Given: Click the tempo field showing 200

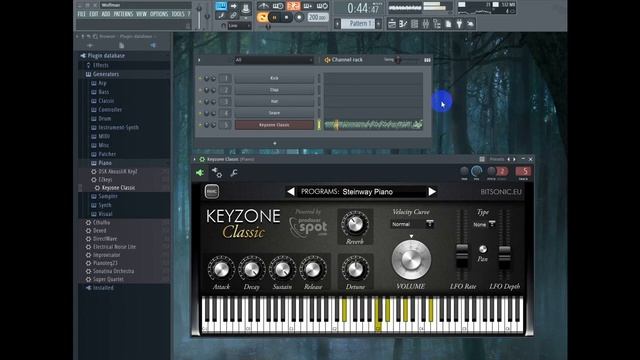Looking at the screenshot, I should [318, 17].
